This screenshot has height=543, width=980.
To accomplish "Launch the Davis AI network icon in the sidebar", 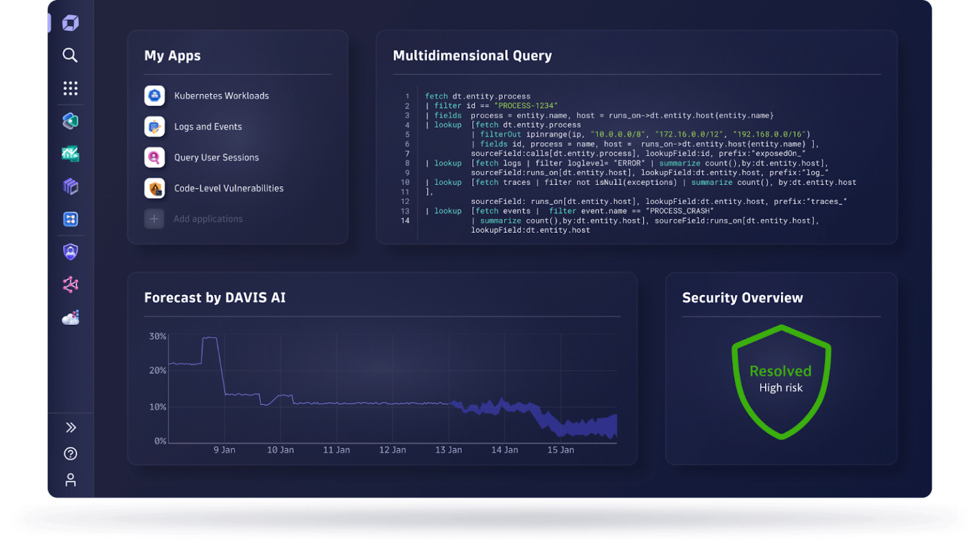I will [70, 285].
